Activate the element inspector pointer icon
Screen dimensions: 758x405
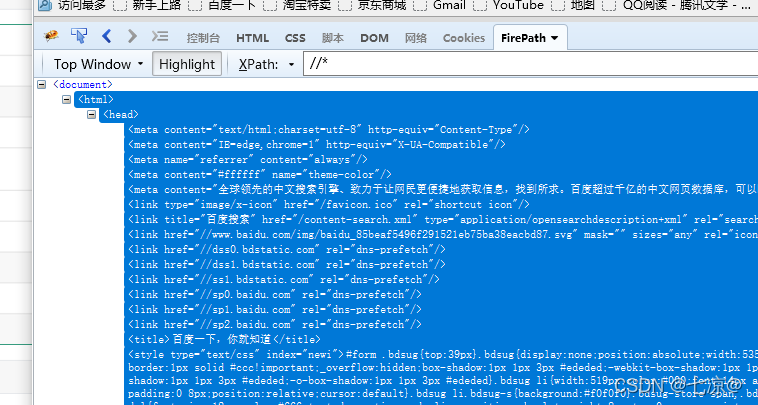click(x=79, y=36)
